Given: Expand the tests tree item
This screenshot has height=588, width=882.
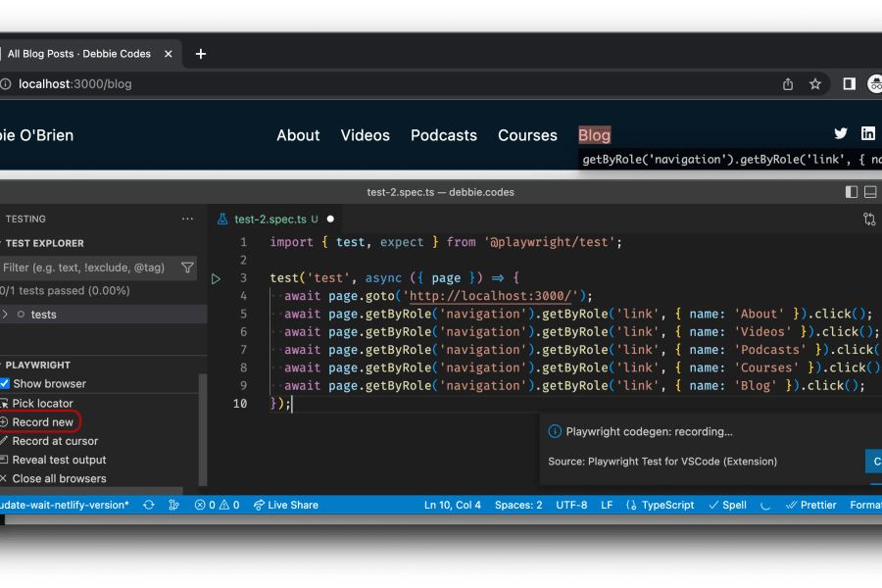Looking at the screenshot, I should tap(6, 314).
